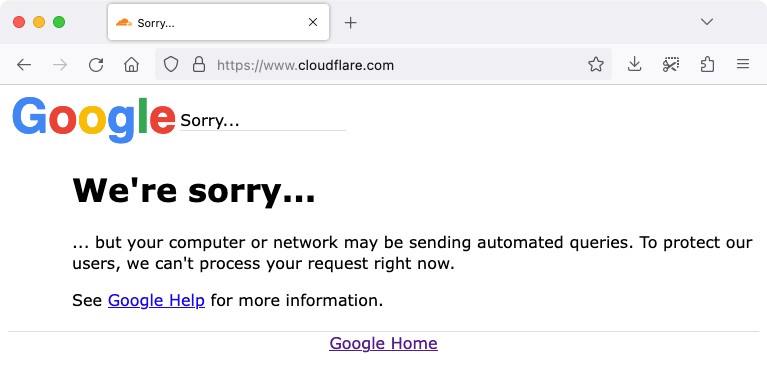
Task: Open the browser home page
Action: pyautogui.click(x=132, y=65)
